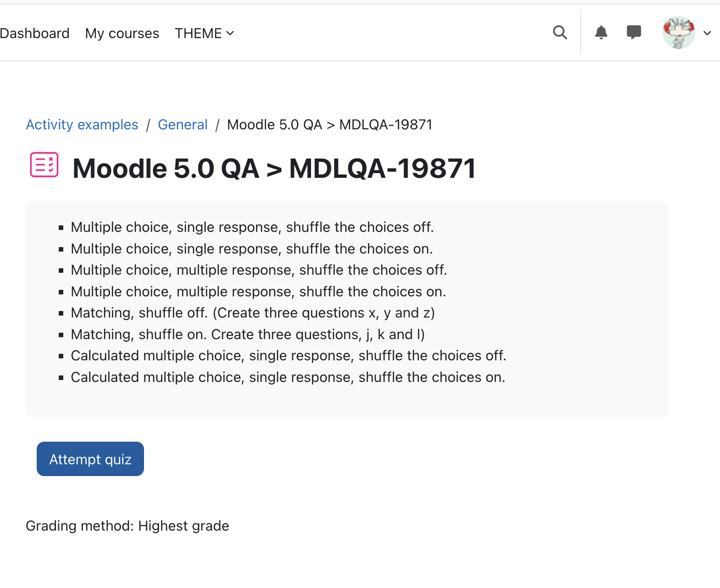720x588 pixels.
Task: Click 'Multiple choice, single response, shuffle the choices on.'
Action: pyautogui.click(x=252, y=249)
